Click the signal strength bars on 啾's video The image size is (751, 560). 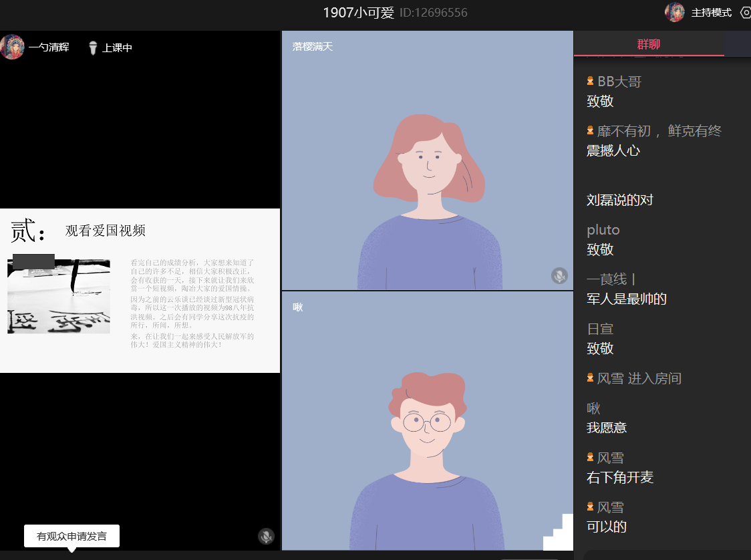click(559, 533)
